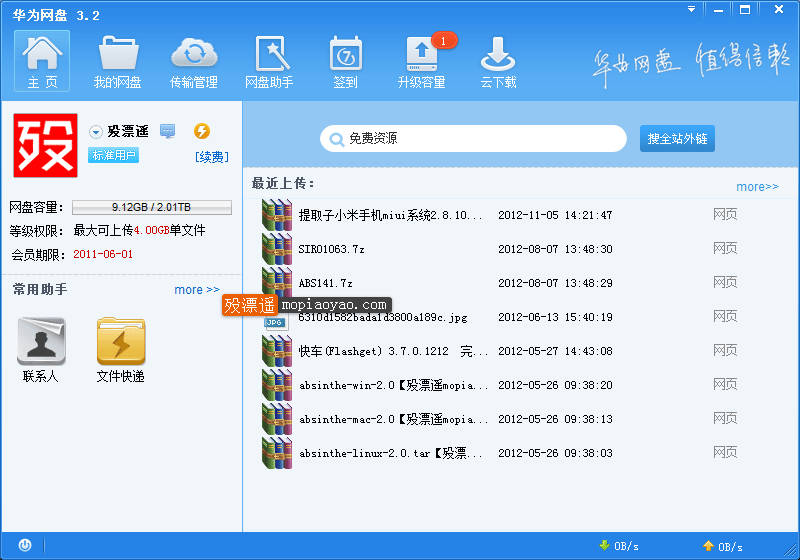Click the magnifier icon in search box
Viewport: 800px width, 560px height.
pyautogui.click(x=336, y=139)
